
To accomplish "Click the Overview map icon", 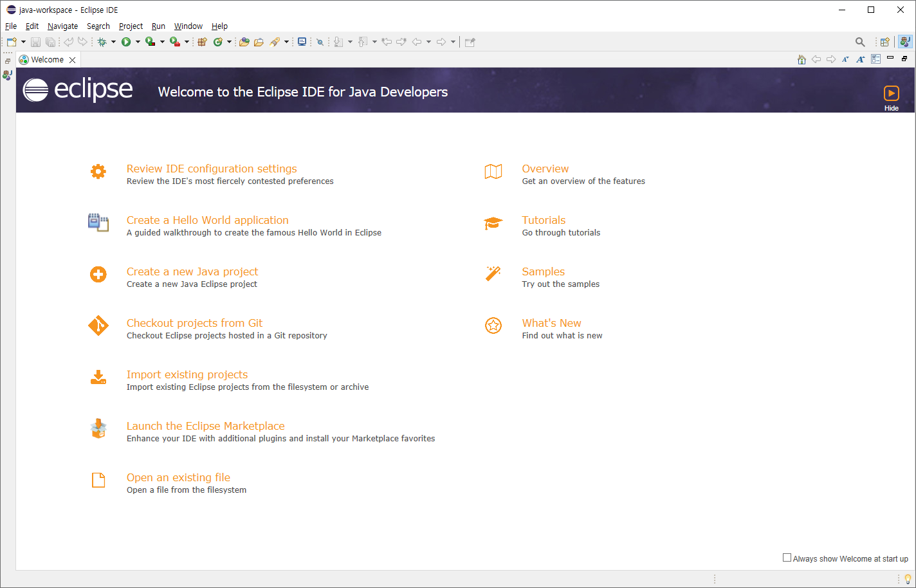I will pyautogui.click(x=493, y=171).
